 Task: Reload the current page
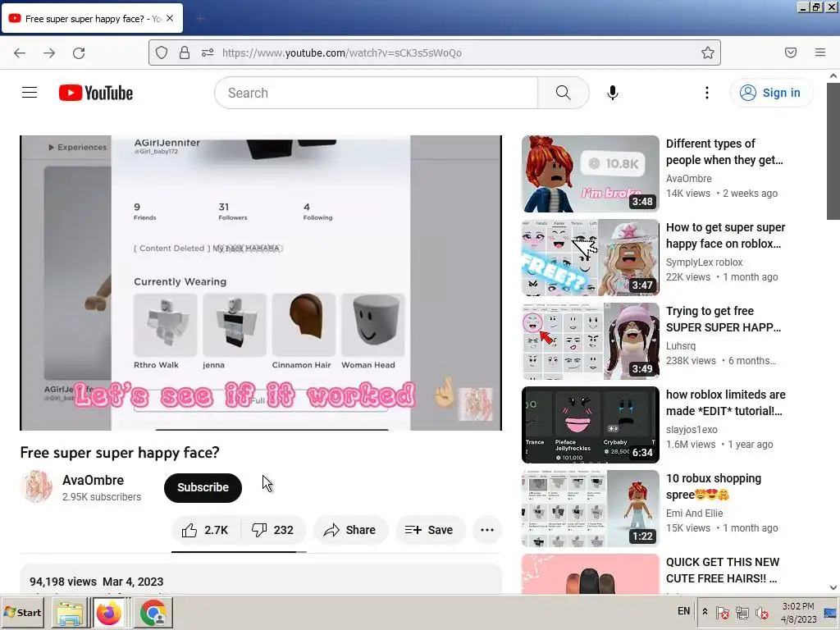tap(79, 52)
